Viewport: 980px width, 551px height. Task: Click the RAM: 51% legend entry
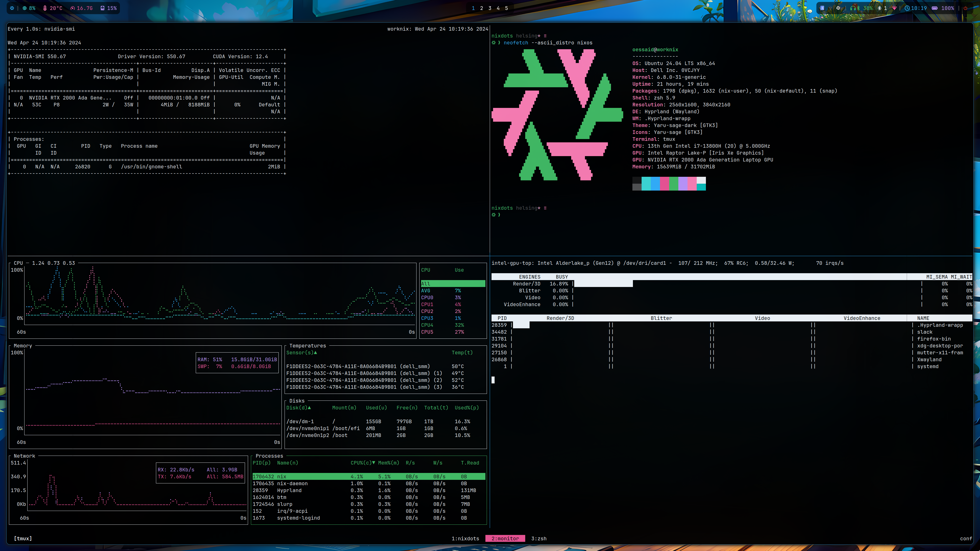pyautogui.click(x=237, y=359)
